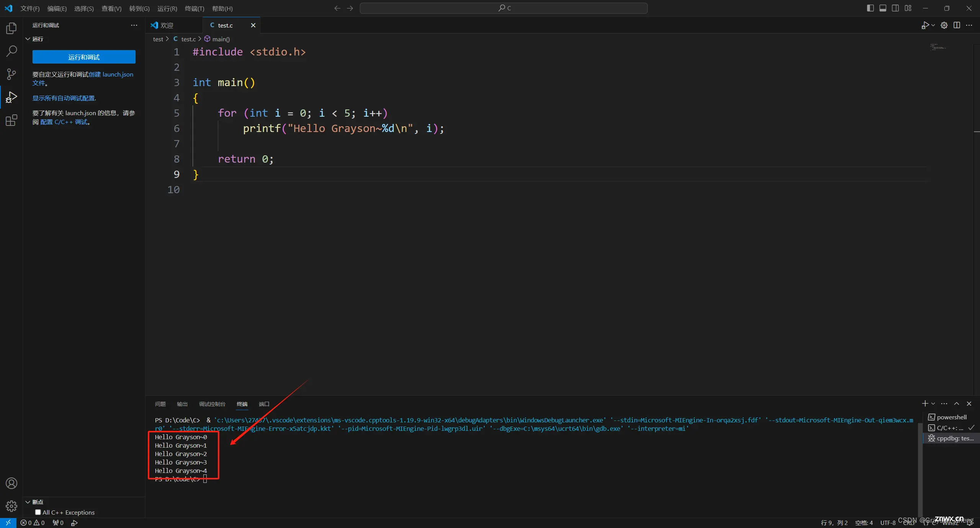Open the Accounts icon in activity bar
Image resolution: width=980 pixels, height=528 pixels.
coord(11,483)
